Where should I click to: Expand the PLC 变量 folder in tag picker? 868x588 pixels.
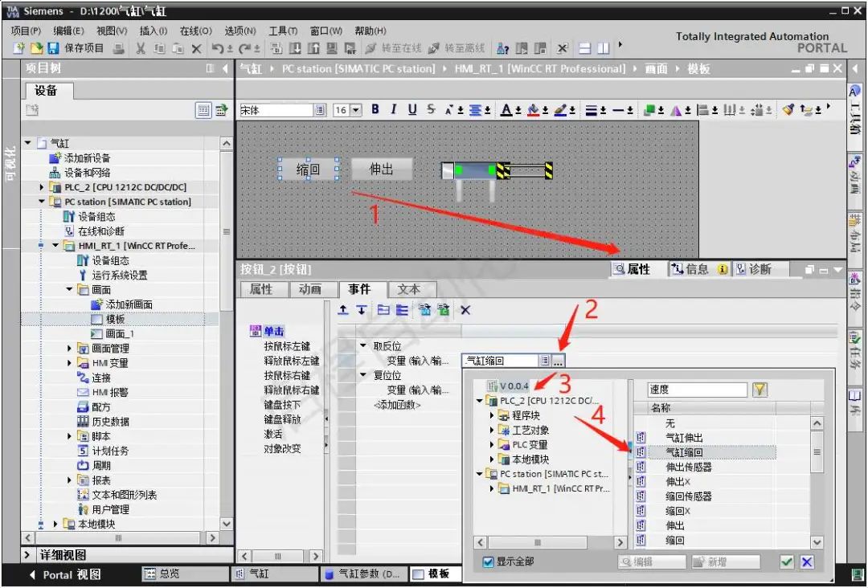[492, 445]
